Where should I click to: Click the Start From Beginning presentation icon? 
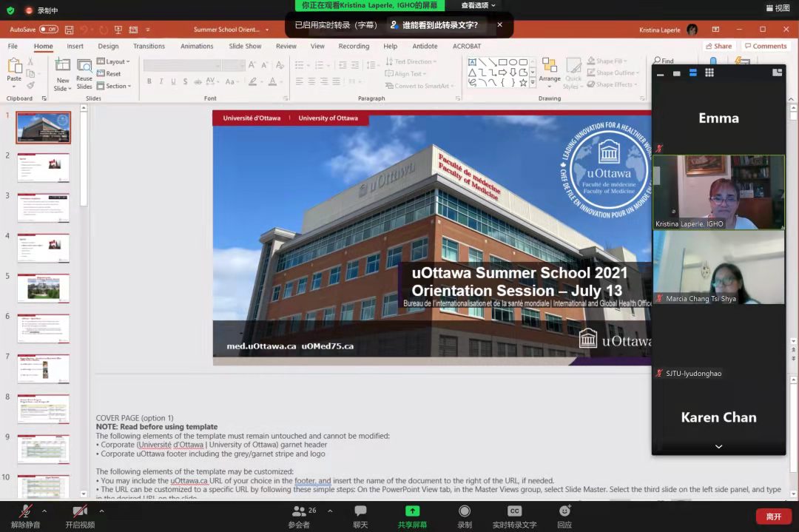click(118, 30)
